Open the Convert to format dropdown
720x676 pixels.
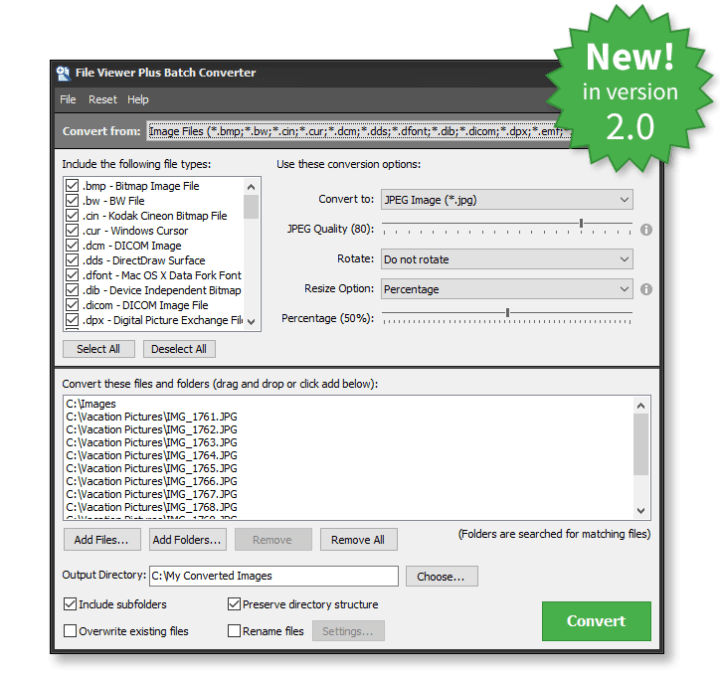tap(507, 200)
